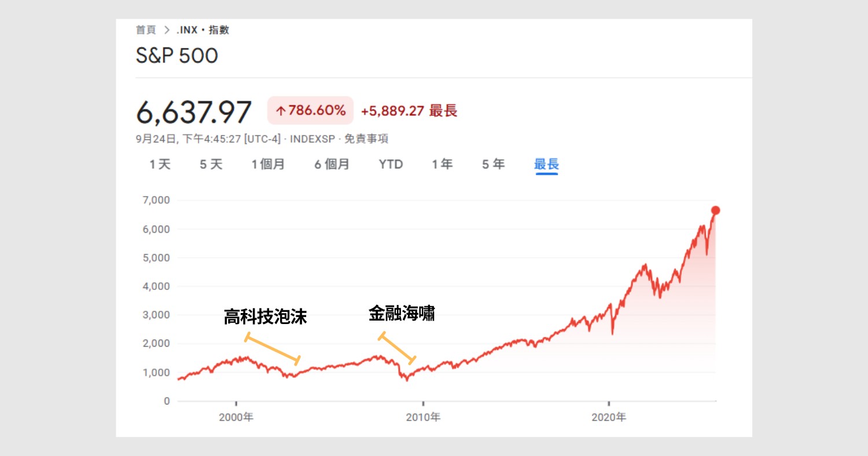Screen dimensions: 868x456
Task: Click the active 最長 range tab
Action: pyautogui.click(x=546, y=164)
